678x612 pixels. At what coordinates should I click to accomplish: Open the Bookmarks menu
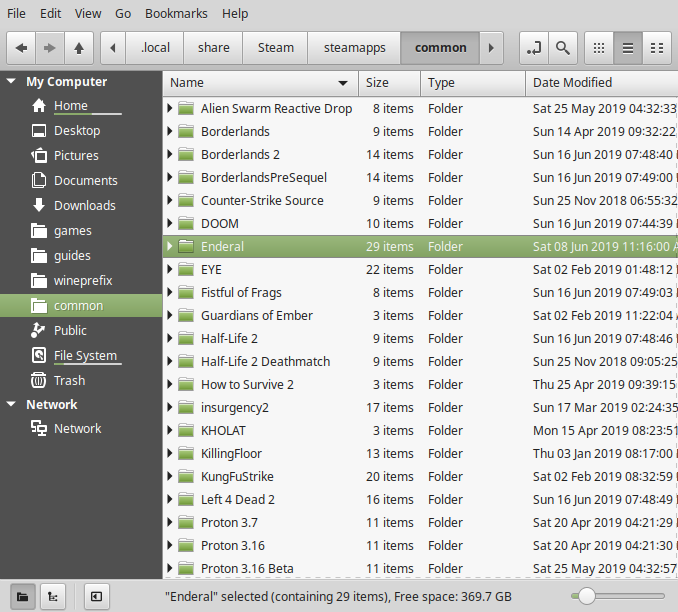[x=176, y=13]
